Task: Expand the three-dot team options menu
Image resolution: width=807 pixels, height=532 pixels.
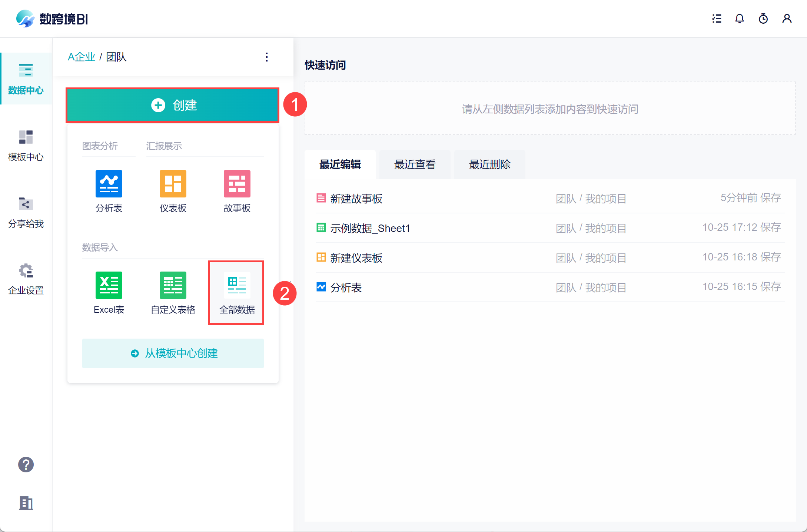Action: point(267,57)
